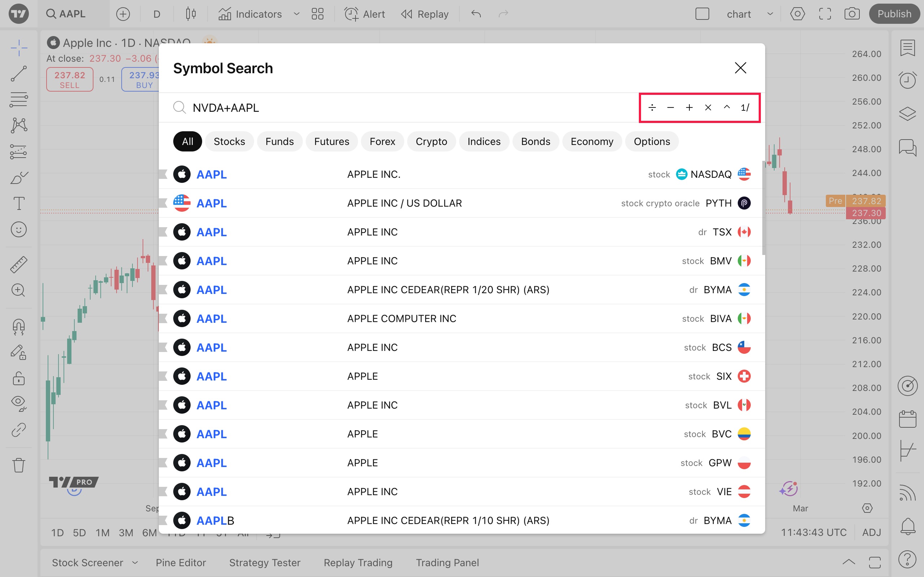The image size is (924, 577).
Task: Toggle Magnet mode for drawings
Action: pos(18,326)
